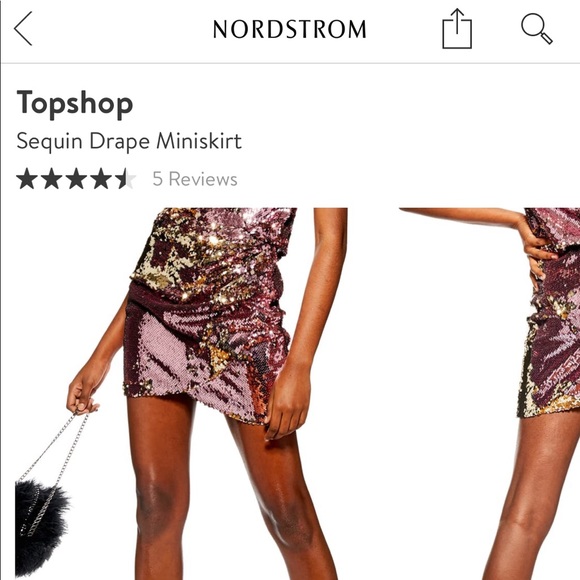The width and height of the screenshot is (580, 580).
Task: Open the Topshop brand page
Action: (x=75, y=103)
